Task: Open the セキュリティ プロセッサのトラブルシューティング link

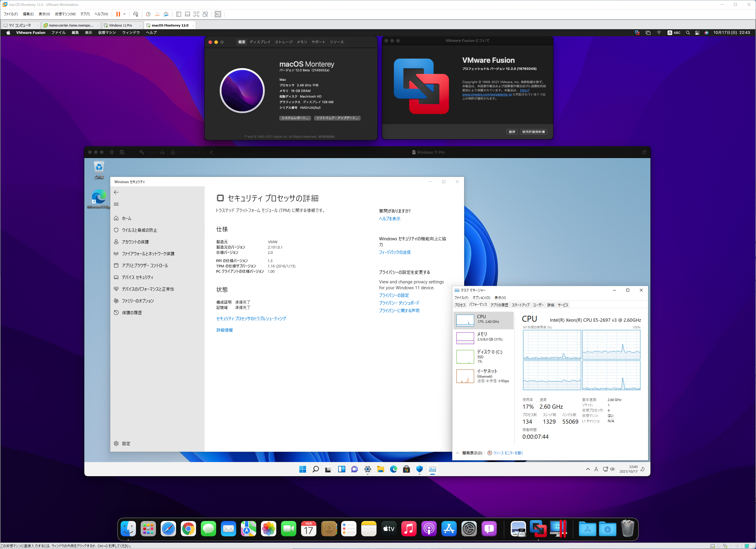Action: tap(251, 319)
